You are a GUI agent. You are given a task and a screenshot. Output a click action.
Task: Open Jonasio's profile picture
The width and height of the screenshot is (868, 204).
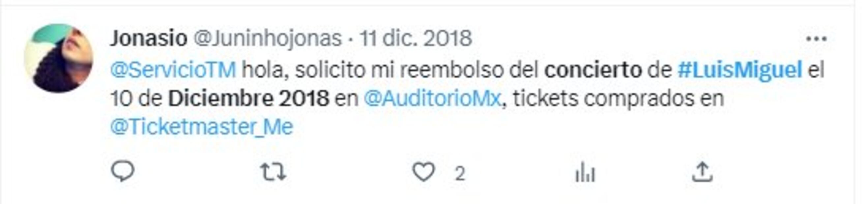click(59, 58)
